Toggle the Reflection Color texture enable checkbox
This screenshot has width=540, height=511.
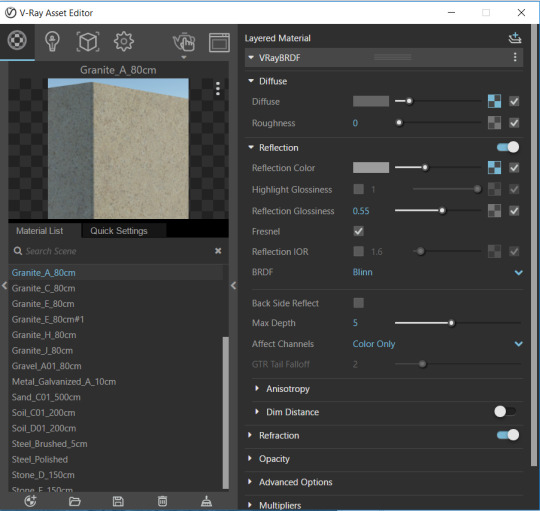pos(514,168)
